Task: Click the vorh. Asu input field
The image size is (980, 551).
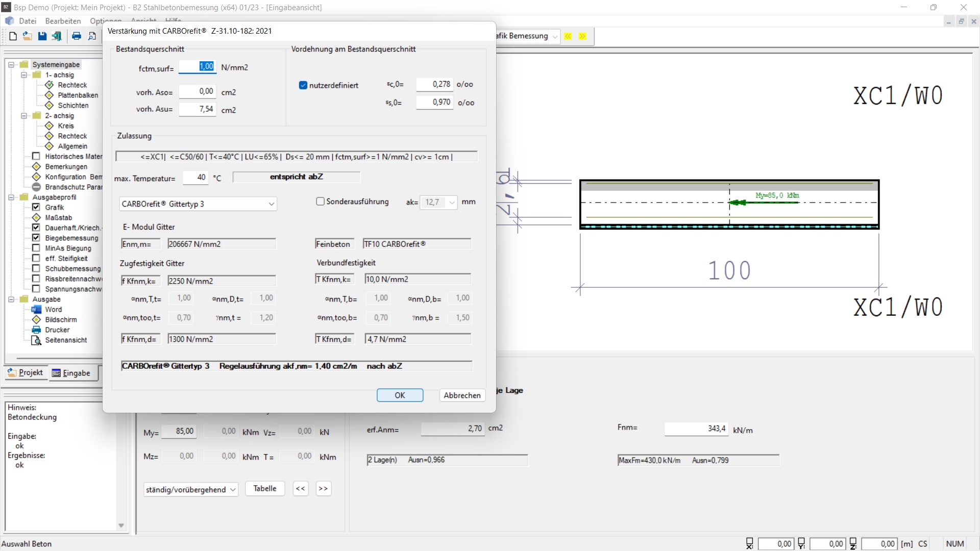Action: click(x=198, y=109)
